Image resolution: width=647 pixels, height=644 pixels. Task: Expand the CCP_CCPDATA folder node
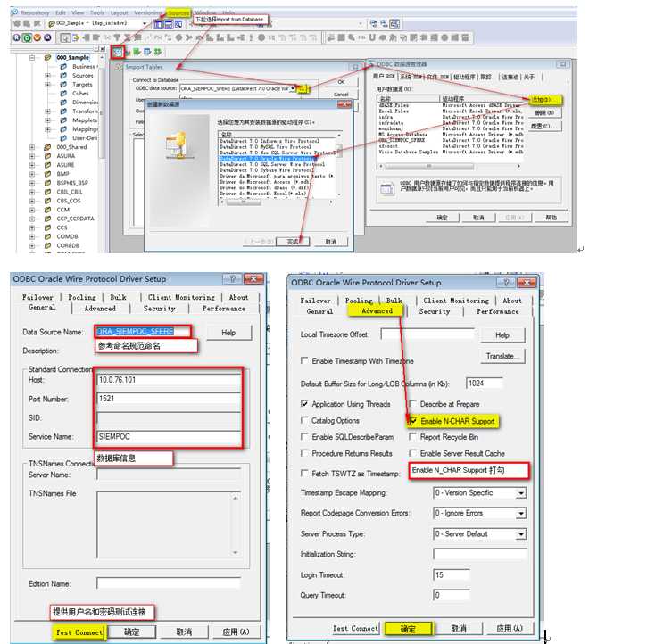pos(32,219)
